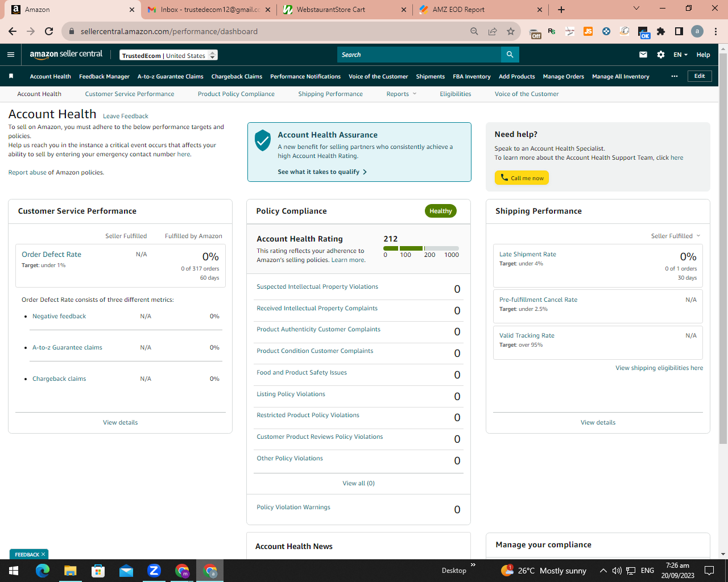
Task: Open Shipping Performance tab
Action: [330, 94]
